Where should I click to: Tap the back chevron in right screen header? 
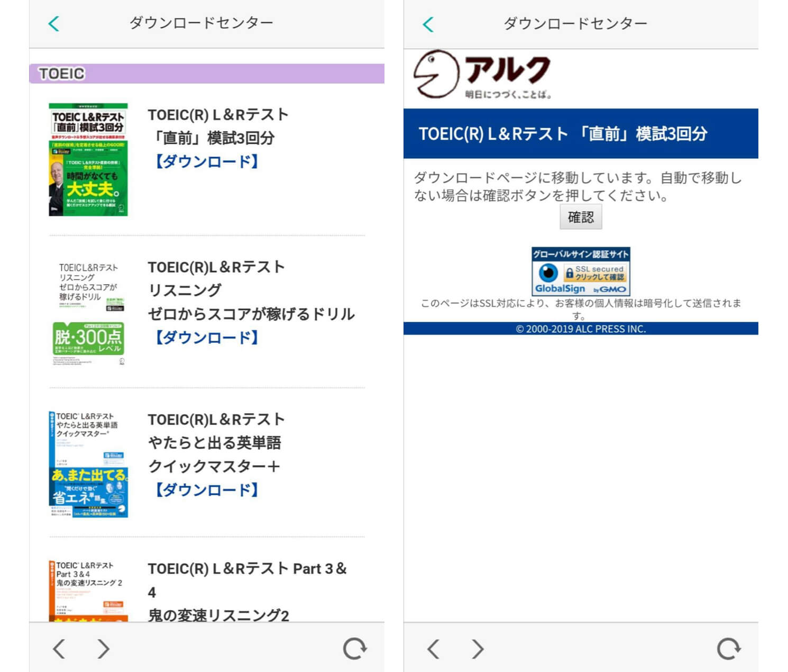coord(428,24)
